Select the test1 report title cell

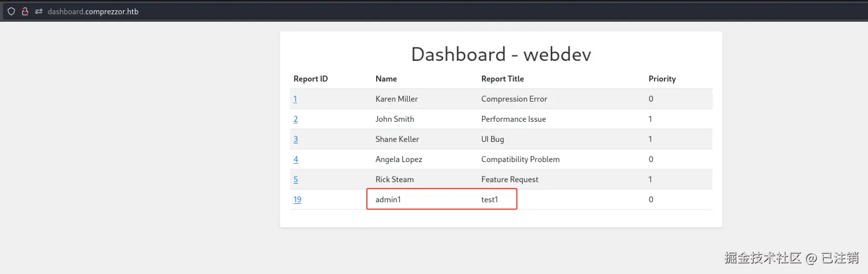point(489,200)
